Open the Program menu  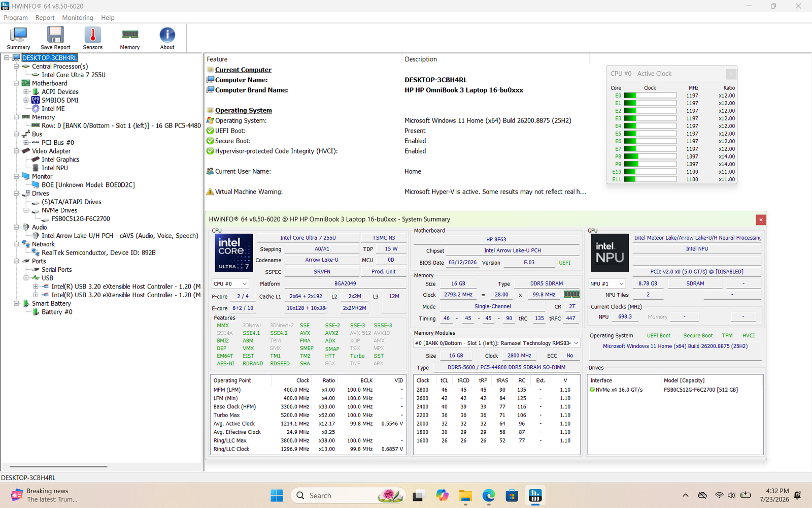(x=16, y=18)
